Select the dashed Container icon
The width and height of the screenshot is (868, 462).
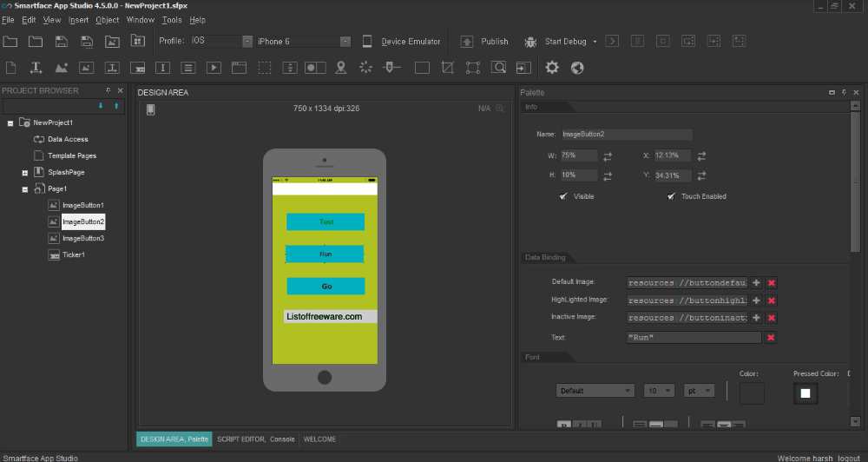pos(265,68)
